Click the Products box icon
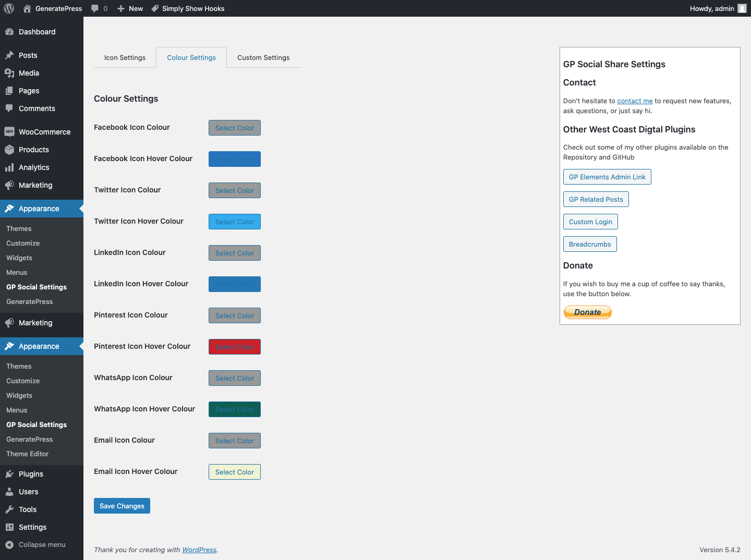This screenshot has width=751, height=560. tap(9, 150)
